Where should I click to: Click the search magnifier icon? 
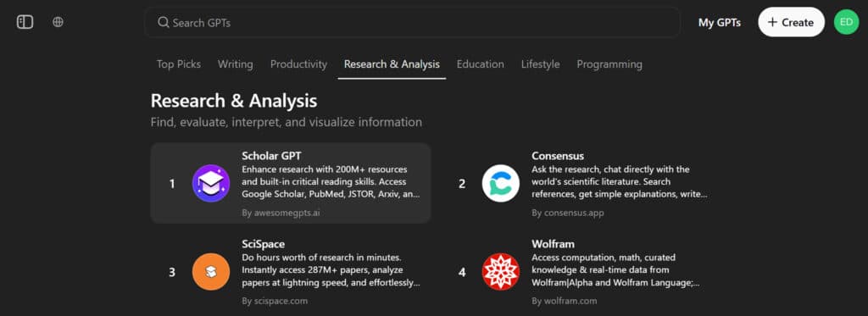pyautogui.click(x=164, y=22)
